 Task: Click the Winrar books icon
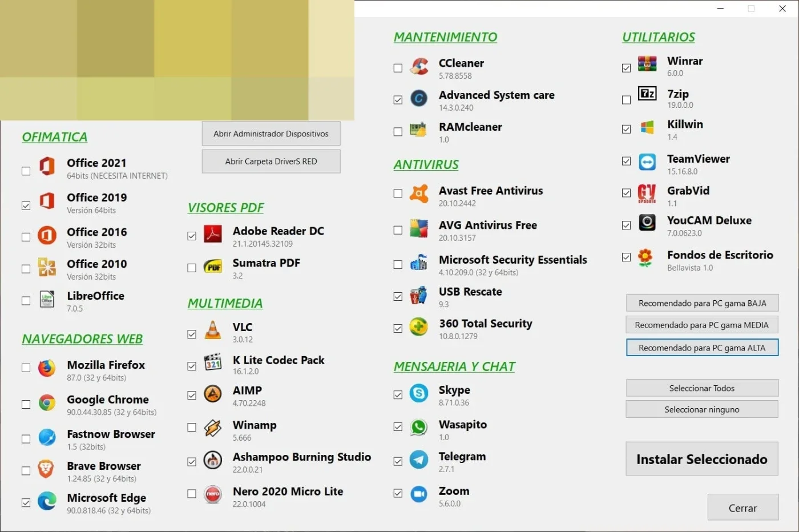pos(647,64)
